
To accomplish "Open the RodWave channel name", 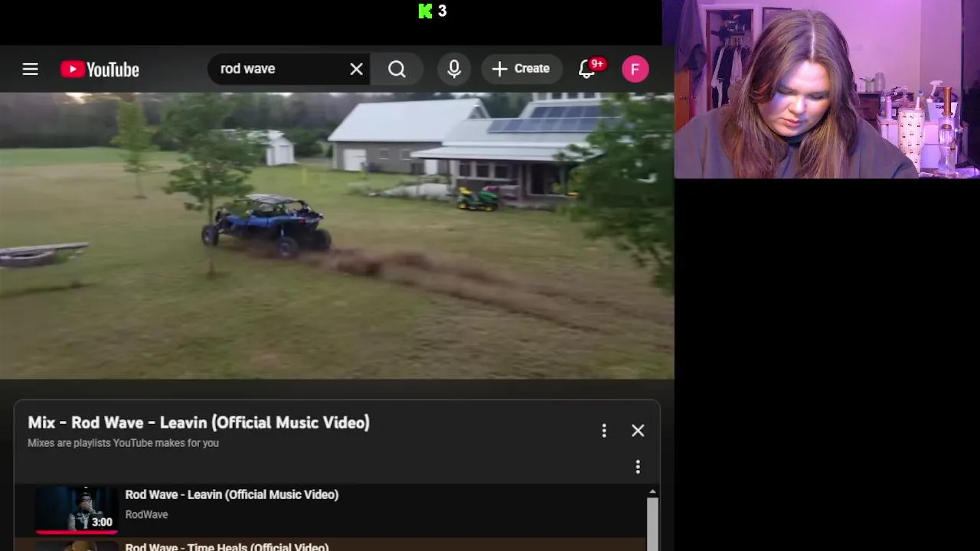I will pos(146,514).
